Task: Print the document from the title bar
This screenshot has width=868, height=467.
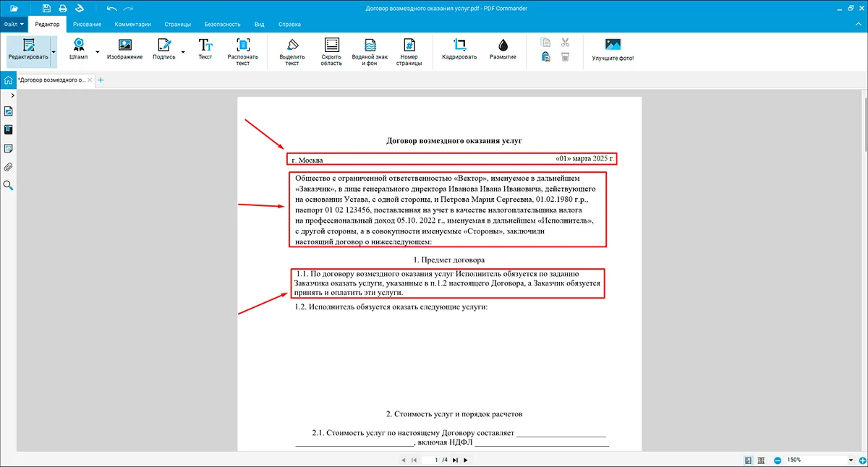Action: [x=63, y=8]
